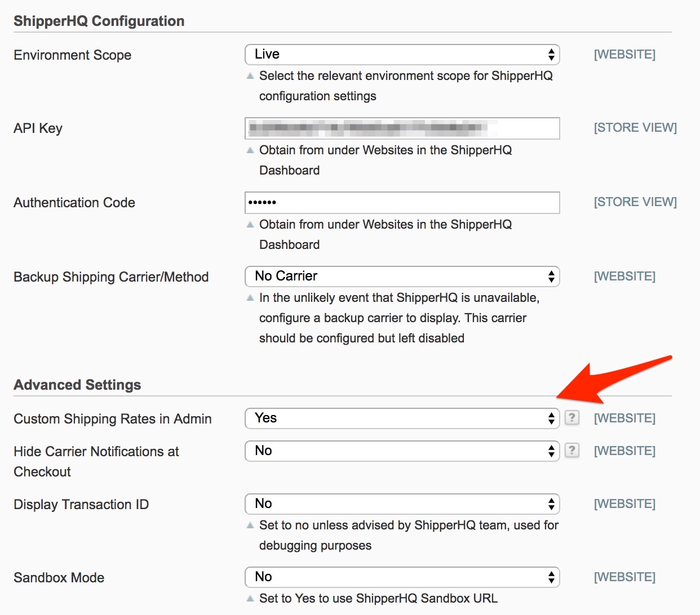Click hint triangle under Sandbox Mode dropdown
Image resolution: width=700 pixels, height=615 pixels.
click(x=250, y=599)
